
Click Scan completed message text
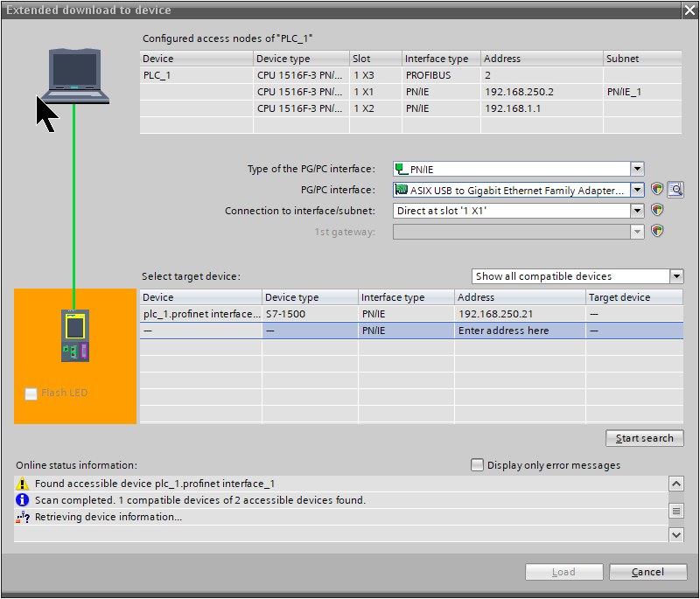(x=200, y=500)
